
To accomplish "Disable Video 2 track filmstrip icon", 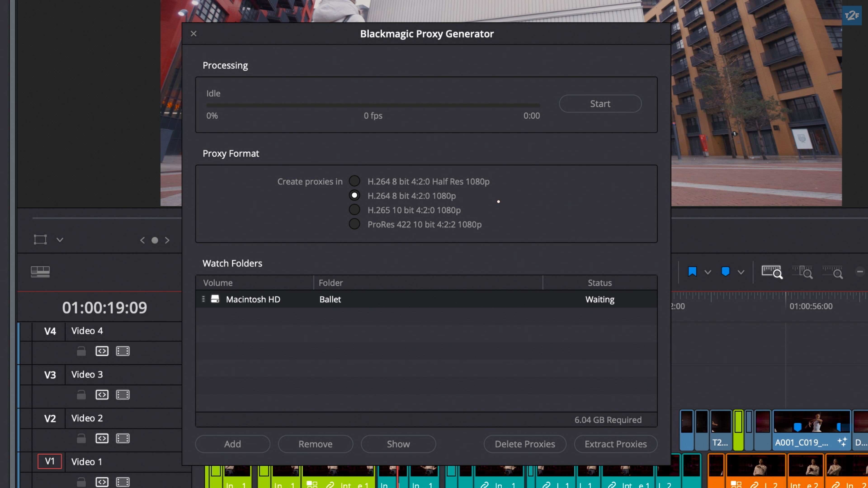I will coord(123,439).
